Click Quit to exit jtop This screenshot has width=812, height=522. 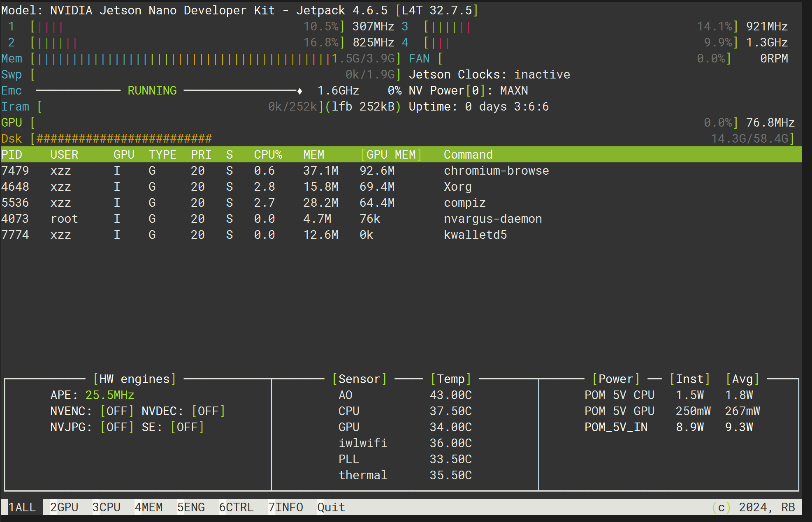click(331, 507)
